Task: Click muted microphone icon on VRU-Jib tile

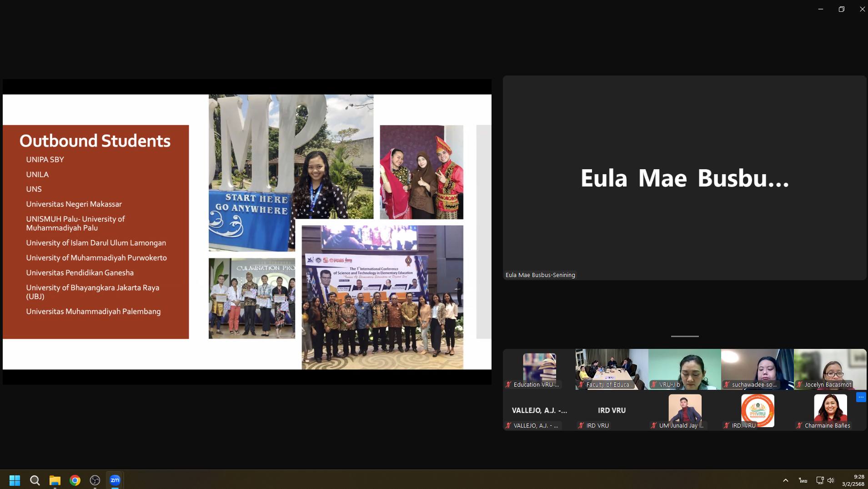Action: coord(654,385)
